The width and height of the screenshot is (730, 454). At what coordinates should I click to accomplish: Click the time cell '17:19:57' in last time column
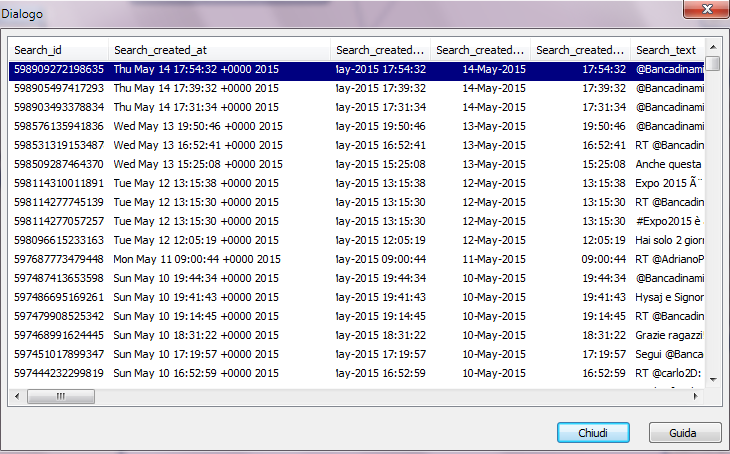[604, 354]
